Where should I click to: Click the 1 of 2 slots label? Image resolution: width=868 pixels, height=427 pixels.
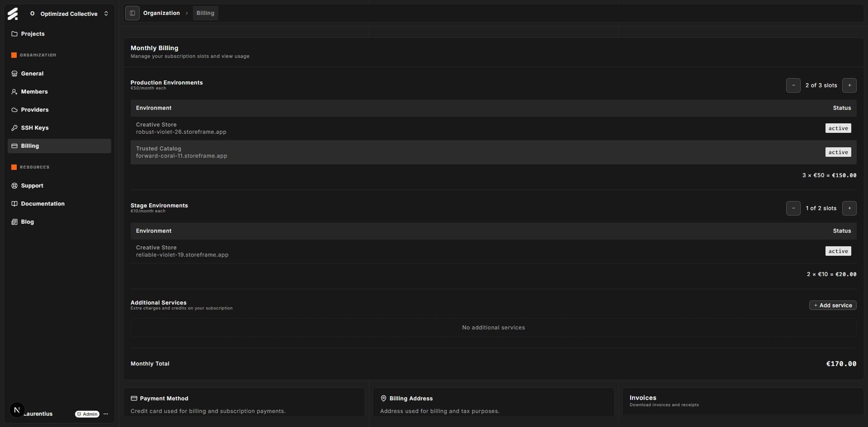pyautogui.click(x=821, y=208)
